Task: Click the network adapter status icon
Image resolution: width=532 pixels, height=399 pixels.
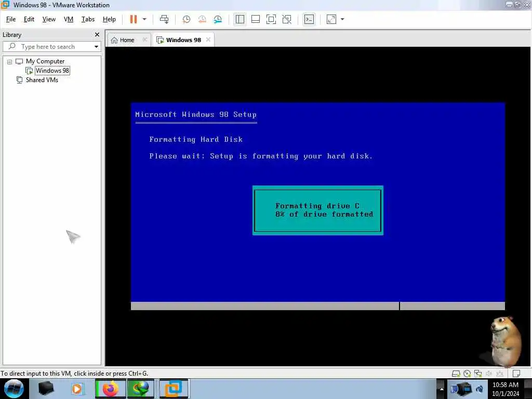Action: coord(478,374)
